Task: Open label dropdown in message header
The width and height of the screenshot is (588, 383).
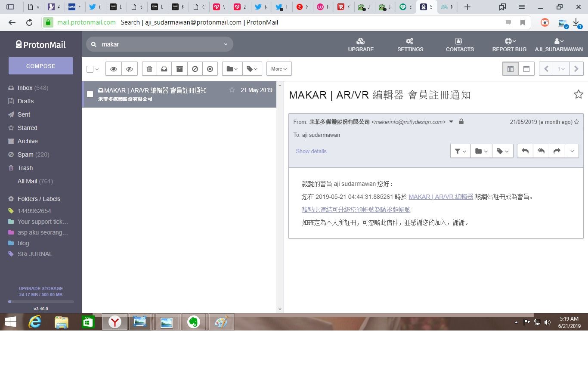Action: coord(503,151)
